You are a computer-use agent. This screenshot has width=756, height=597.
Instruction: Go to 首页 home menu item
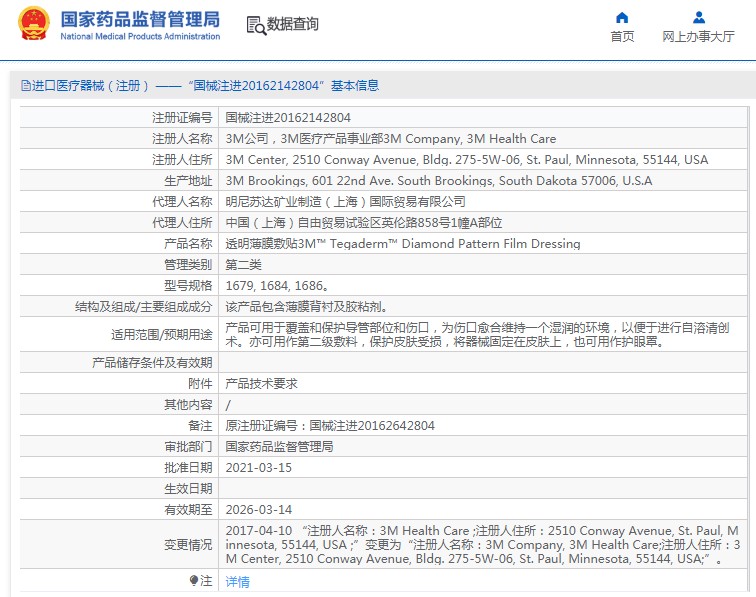tap(622, 37)
